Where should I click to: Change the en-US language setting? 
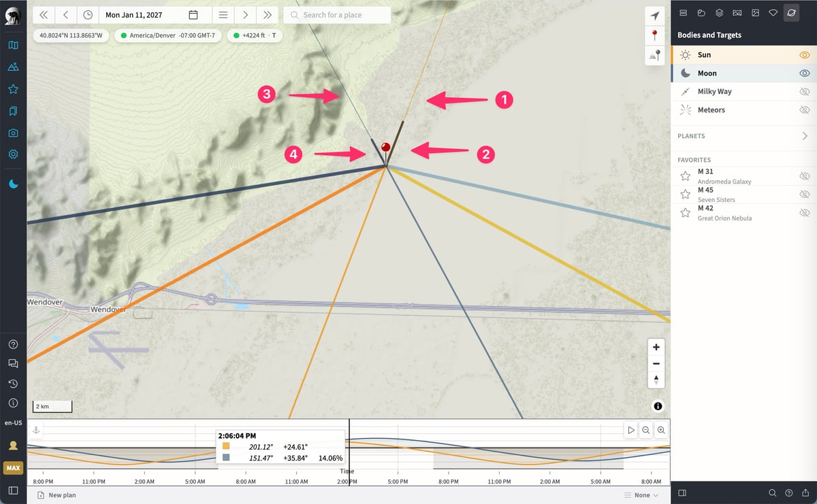(x=13, y=422)
